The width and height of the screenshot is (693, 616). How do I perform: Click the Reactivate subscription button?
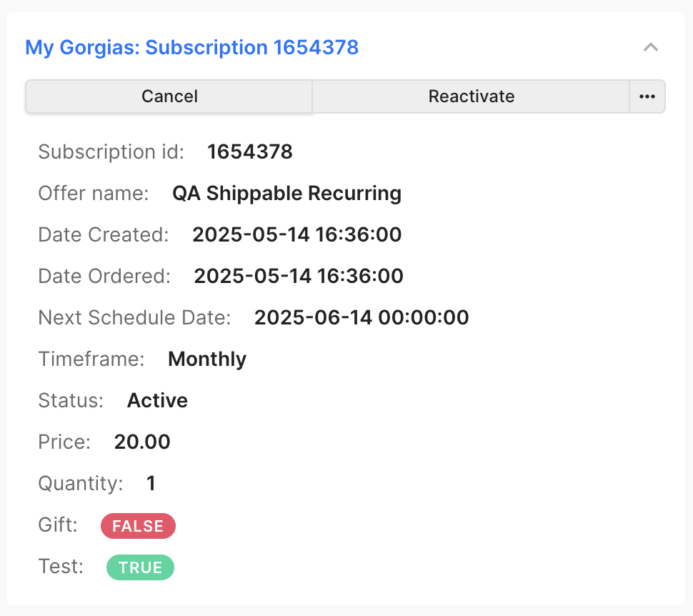[x=471, y=96]
